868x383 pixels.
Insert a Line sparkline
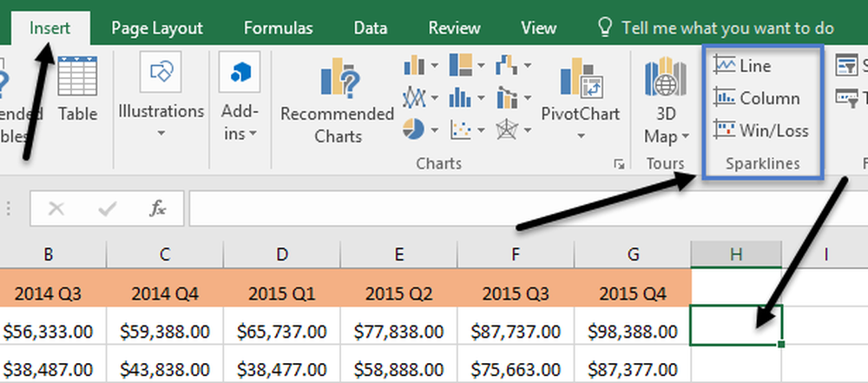coord(742,66)
